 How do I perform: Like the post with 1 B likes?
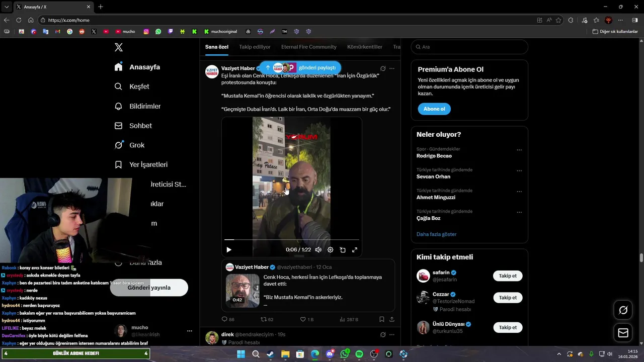307,319
